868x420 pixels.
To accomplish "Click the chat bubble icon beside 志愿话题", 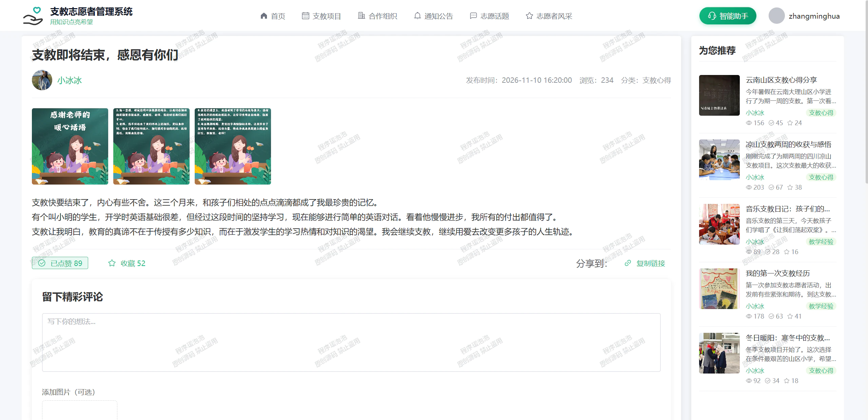I will click(474, 16).
